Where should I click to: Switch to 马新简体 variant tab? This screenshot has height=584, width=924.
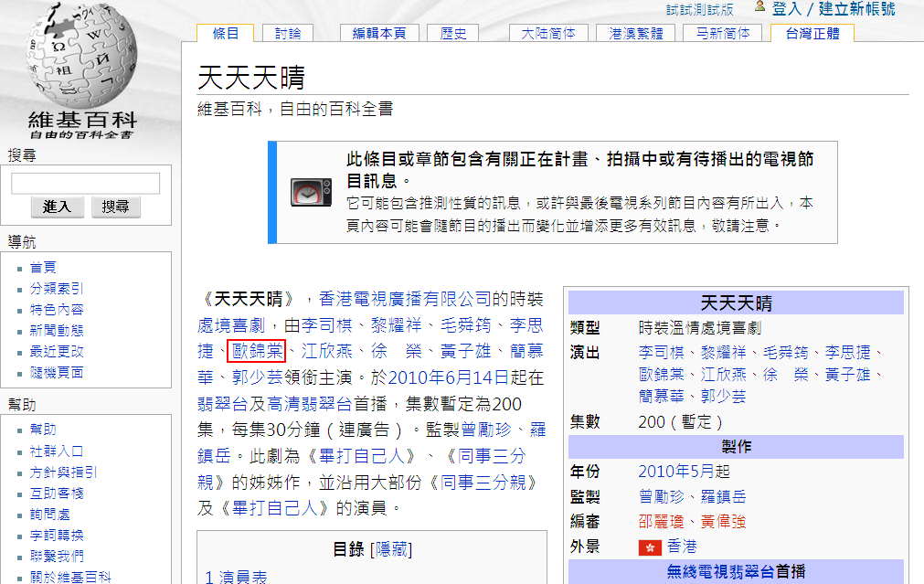723,34
